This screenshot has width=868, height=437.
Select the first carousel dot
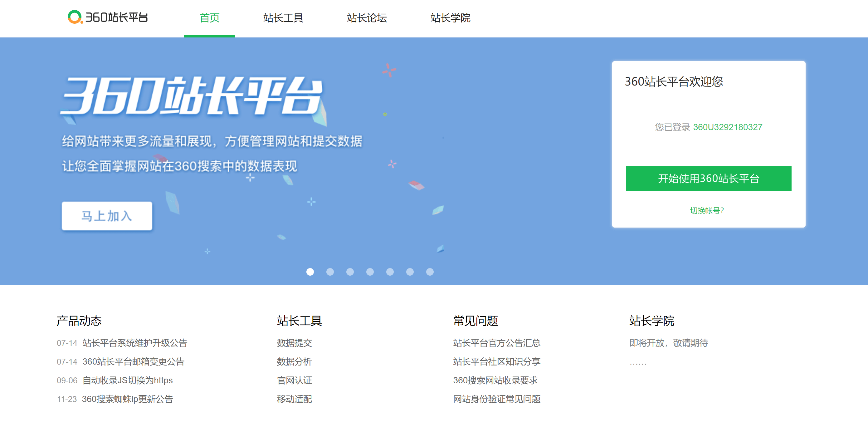tap(310, 272)
